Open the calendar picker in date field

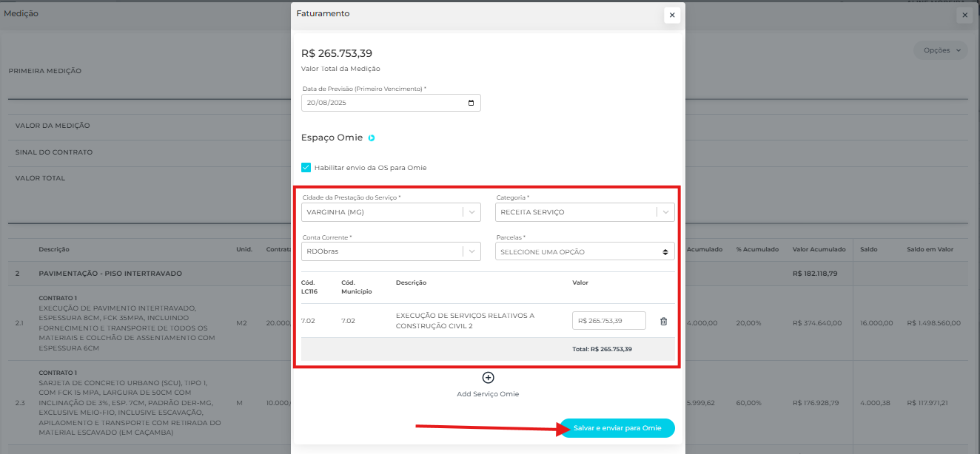click(x=471, y=103)
